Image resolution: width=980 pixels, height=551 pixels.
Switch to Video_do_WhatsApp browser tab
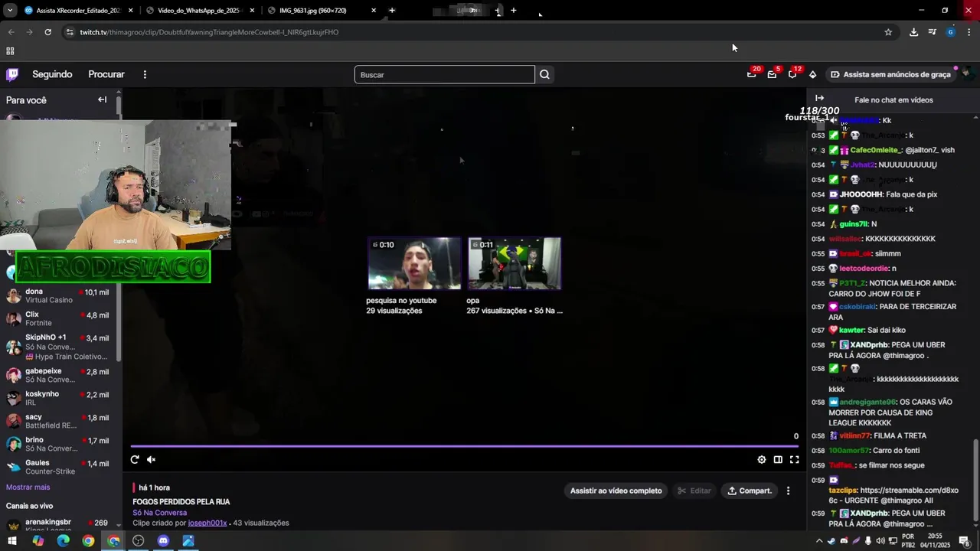click(x=200, y=10)
